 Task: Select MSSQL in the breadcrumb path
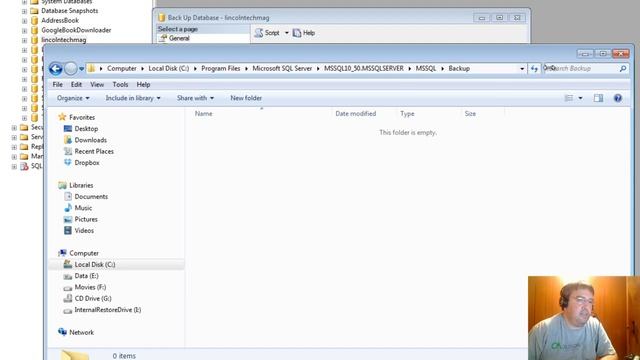pos(426,69)
